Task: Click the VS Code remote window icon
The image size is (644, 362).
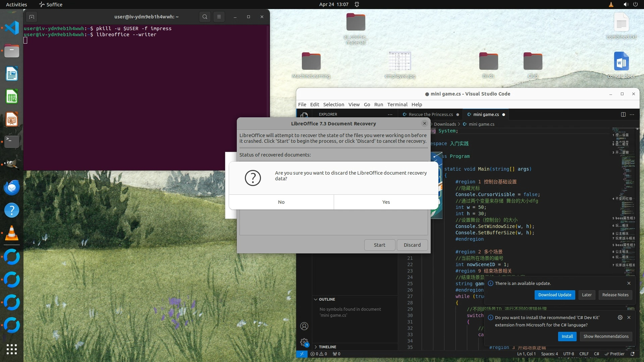Action: coord(302,354)
